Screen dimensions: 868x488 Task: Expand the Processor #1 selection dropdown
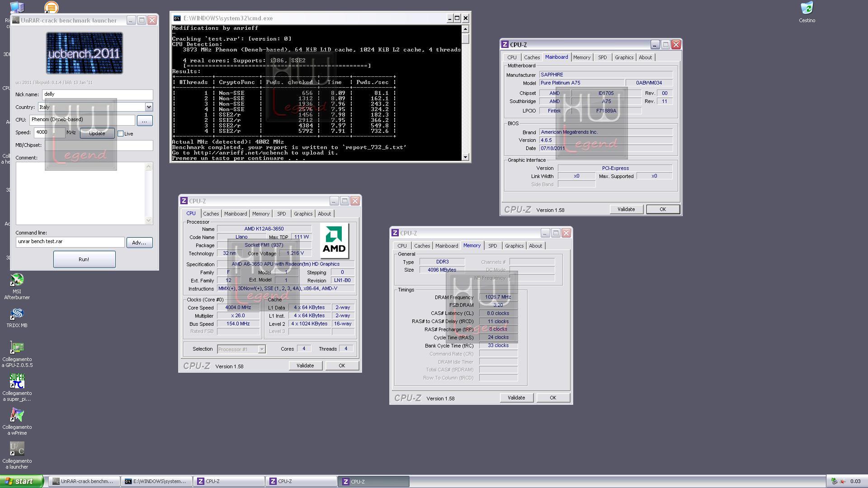click(261, 349)
